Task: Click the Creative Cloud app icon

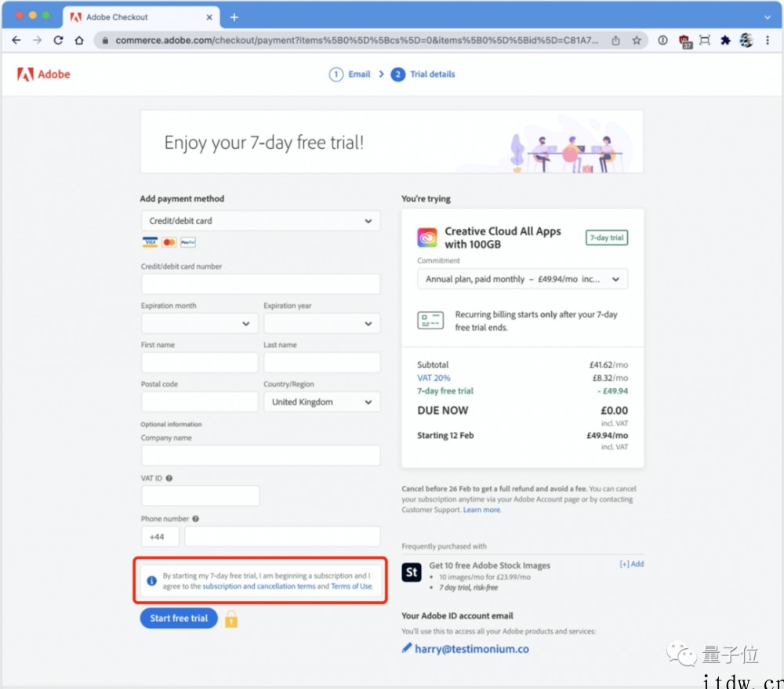Action: 427,238
